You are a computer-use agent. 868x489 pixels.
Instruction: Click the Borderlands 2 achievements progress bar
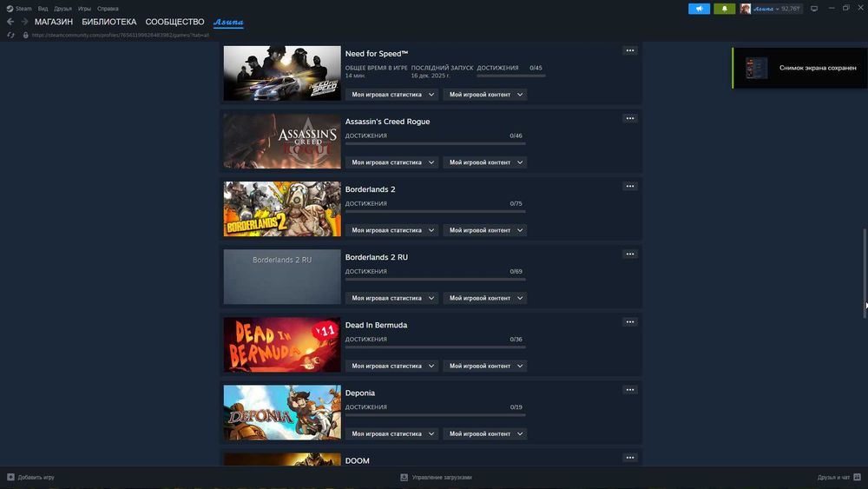[435, 211]
